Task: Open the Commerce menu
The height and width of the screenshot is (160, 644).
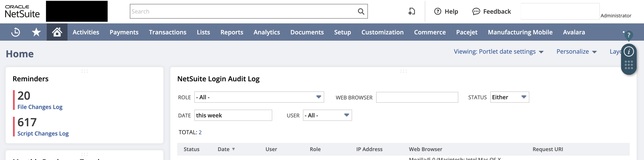Action: click(x=430, y=32)
